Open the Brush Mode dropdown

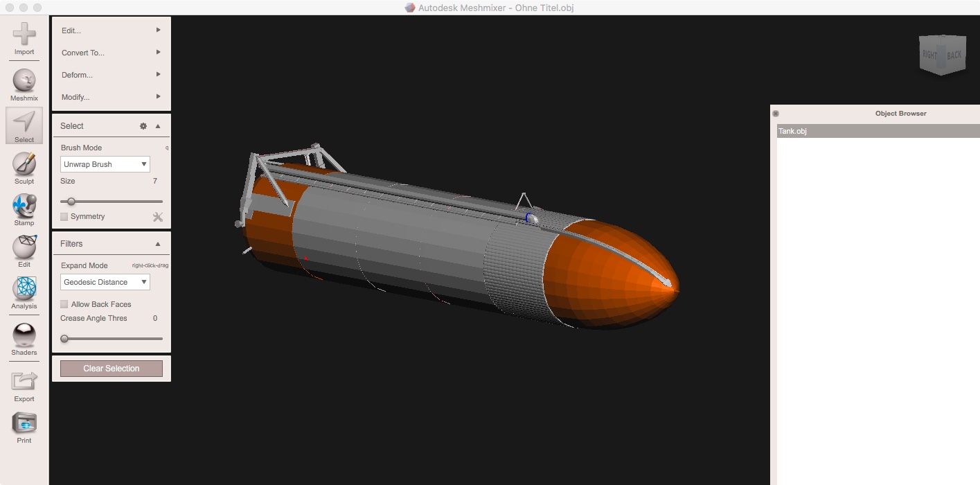pos(105,164)
